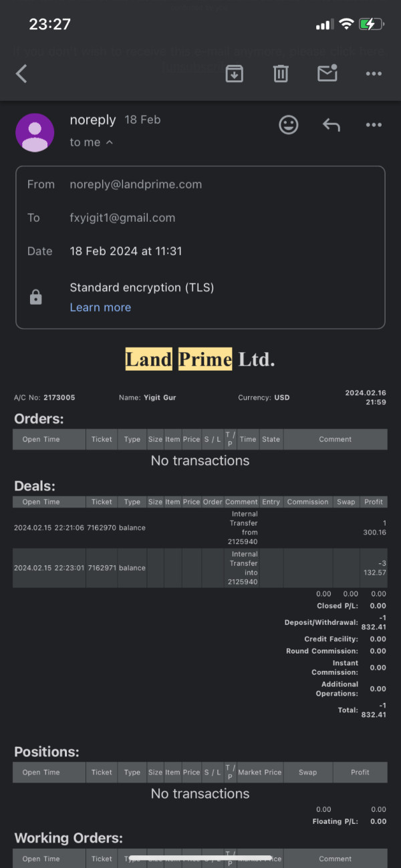The image size is (401, 868).
Task: Select deal ticket 7162970 row
Action: (x=200, y=528)
